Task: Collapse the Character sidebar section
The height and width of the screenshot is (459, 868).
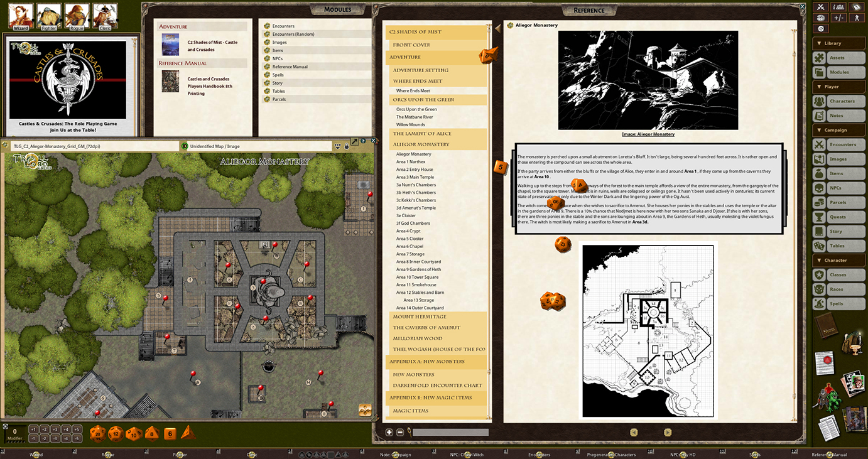Action: [839, 260]
